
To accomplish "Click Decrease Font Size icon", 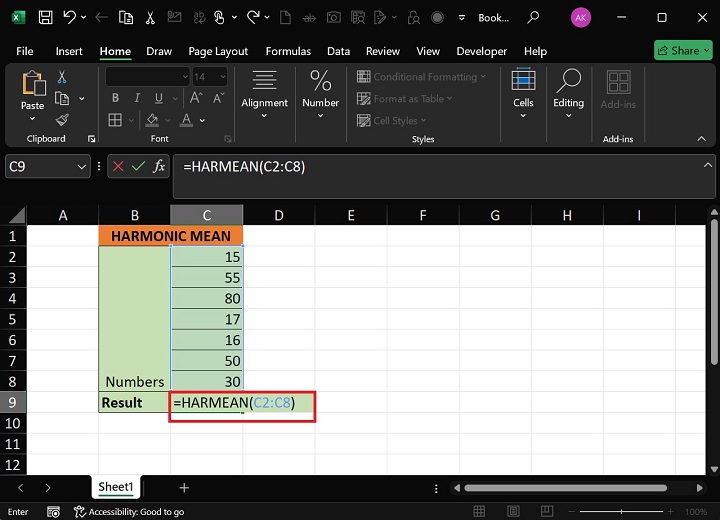I will [219, 98].
